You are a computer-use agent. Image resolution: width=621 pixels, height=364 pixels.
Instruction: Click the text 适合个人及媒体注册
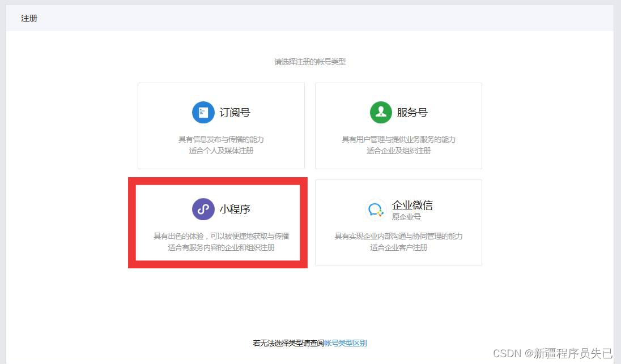pos(221,151)
